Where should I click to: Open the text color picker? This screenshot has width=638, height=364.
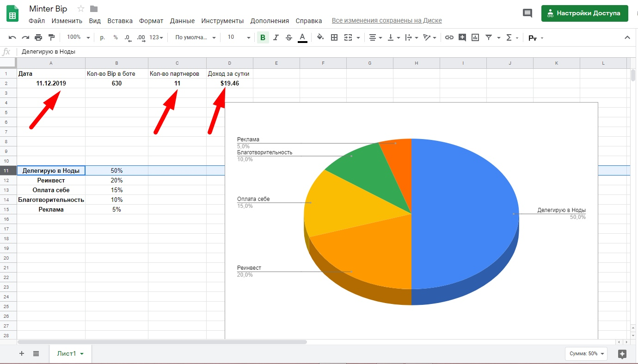tap(302, 37)
